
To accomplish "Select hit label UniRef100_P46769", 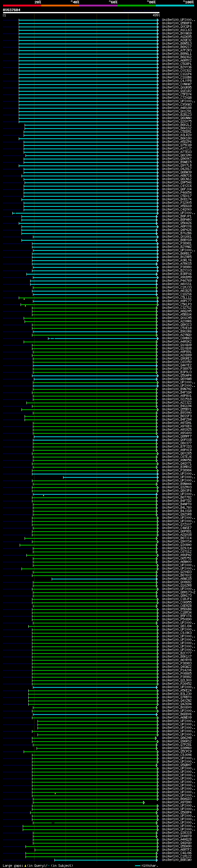I will [176, 281].
